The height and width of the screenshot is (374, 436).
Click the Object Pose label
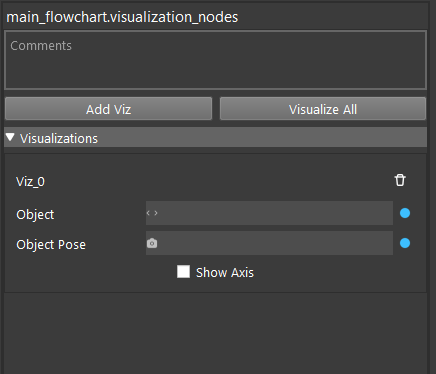[x=51, y=245]
